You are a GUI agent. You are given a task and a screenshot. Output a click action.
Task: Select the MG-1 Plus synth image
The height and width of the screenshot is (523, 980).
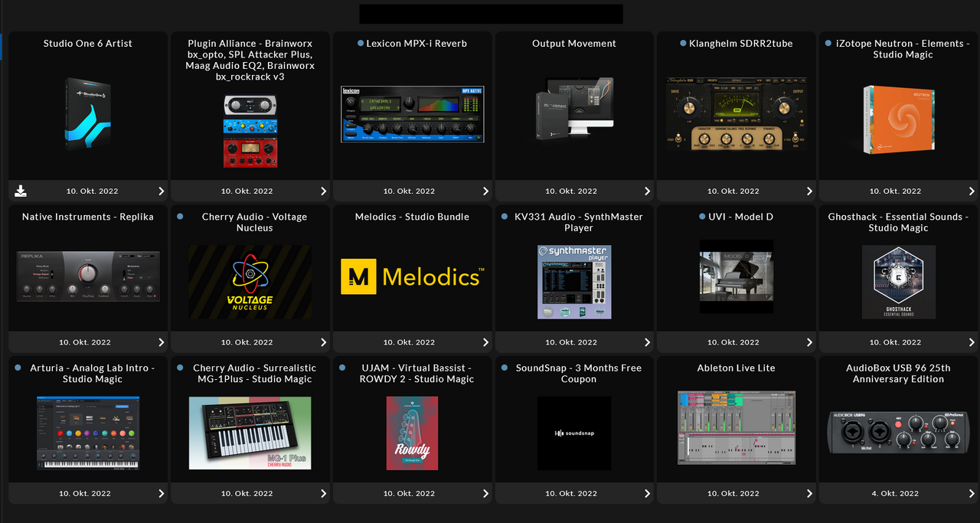250,433
